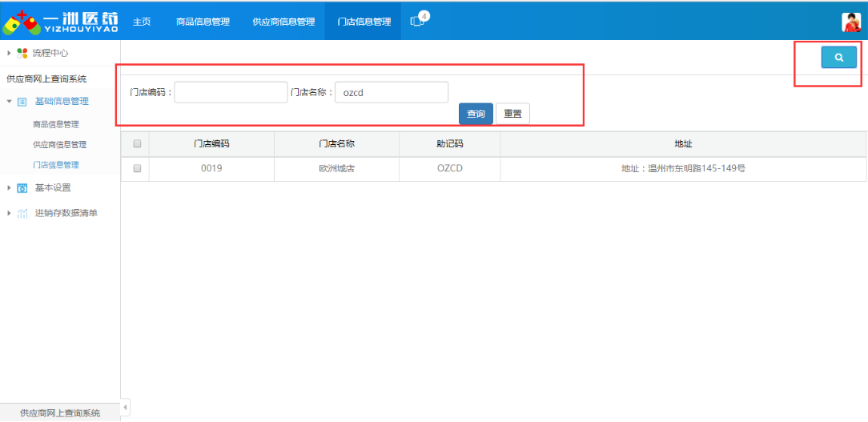Click the 流程中心 colored squares icon
The width and height of the screenshot is (868, 422).
tap(22, 53)
